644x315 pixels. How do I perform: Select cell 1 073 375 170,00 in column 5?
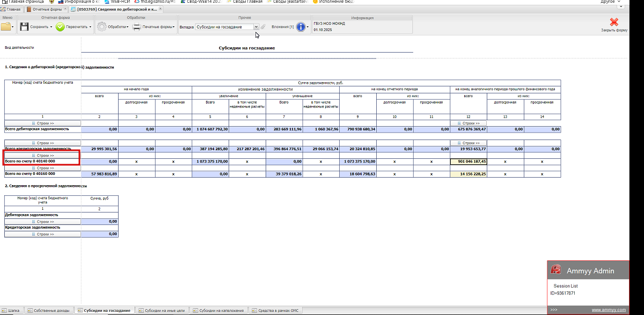210,161
